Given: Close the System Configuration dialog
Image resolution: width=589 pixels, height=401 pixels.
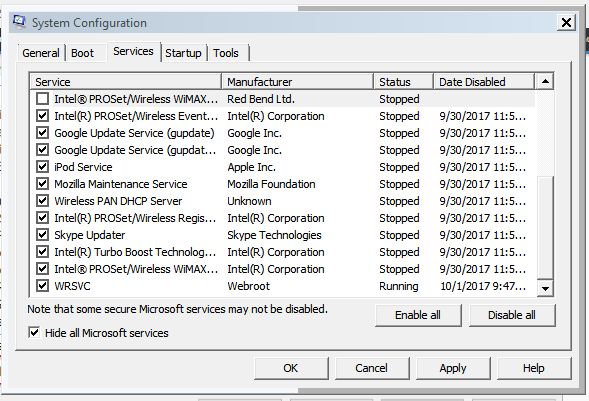Looking at the screenshot, I should click(x=566, y=23).
